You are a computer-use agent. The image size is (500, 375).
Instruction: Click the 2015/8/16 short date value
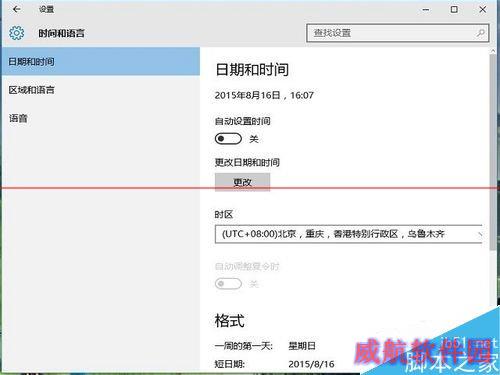311,364
